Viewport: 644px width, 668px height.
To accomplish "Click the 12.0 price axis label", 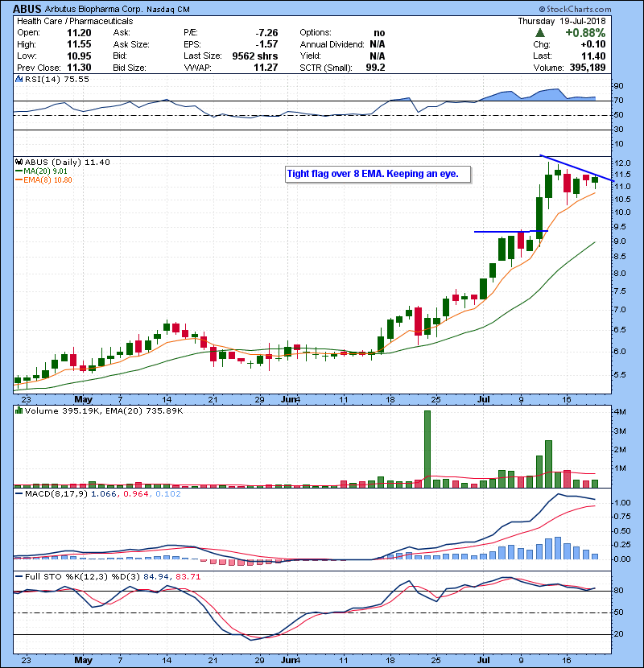I will (622, 163).
